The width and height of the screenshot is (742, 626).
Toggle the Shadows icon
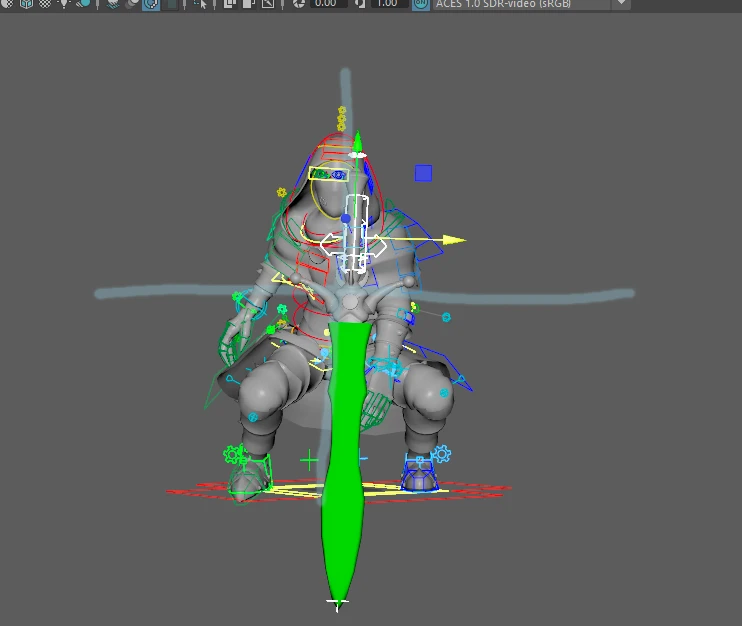pyautogui.click(x=83, y=3)
